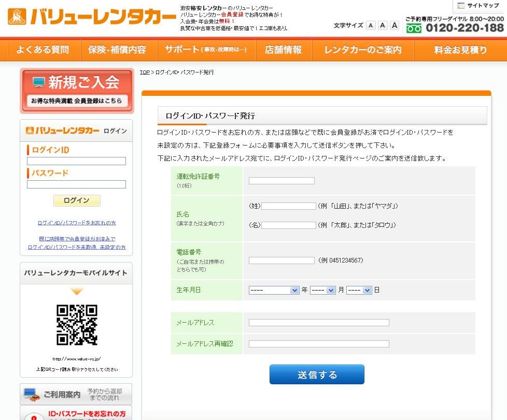Click the 名 given name input field
Screen dimensions: 507x420
point(288,225)
